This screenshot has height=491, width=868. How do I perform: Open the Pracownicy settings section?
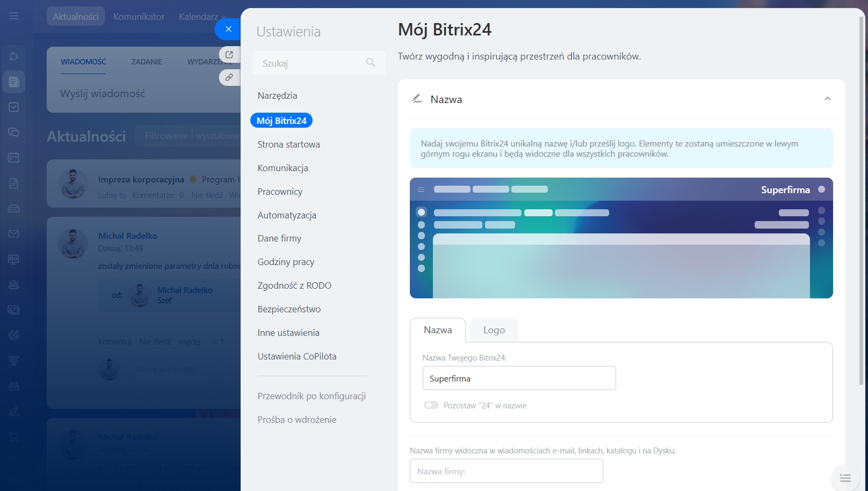pyautogui.click(x=280, y=192)
